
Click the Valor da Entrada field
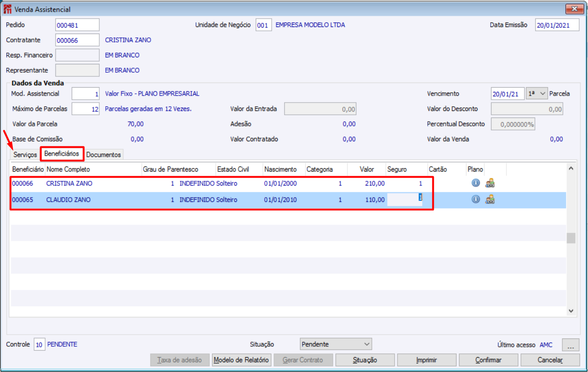coord(320,109)
